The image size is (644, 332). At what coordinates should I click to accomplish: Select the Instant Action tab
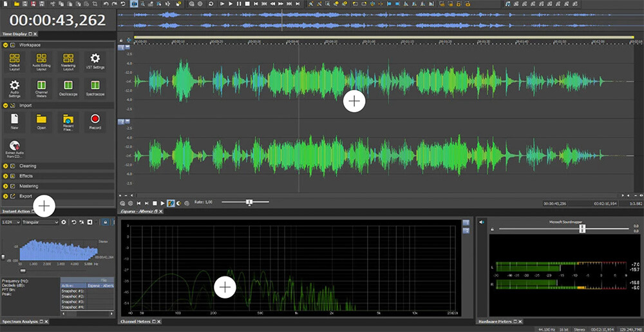point(16,211)
